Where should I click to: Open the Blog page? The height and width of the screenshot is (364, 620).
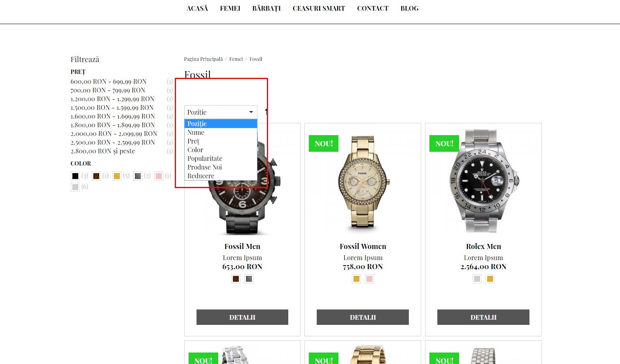click(x=409, y=8)
